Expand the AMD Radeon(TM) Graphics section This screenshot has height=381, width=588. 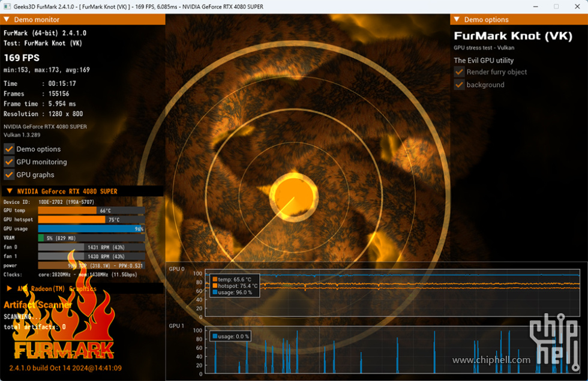tap(10, 289)
